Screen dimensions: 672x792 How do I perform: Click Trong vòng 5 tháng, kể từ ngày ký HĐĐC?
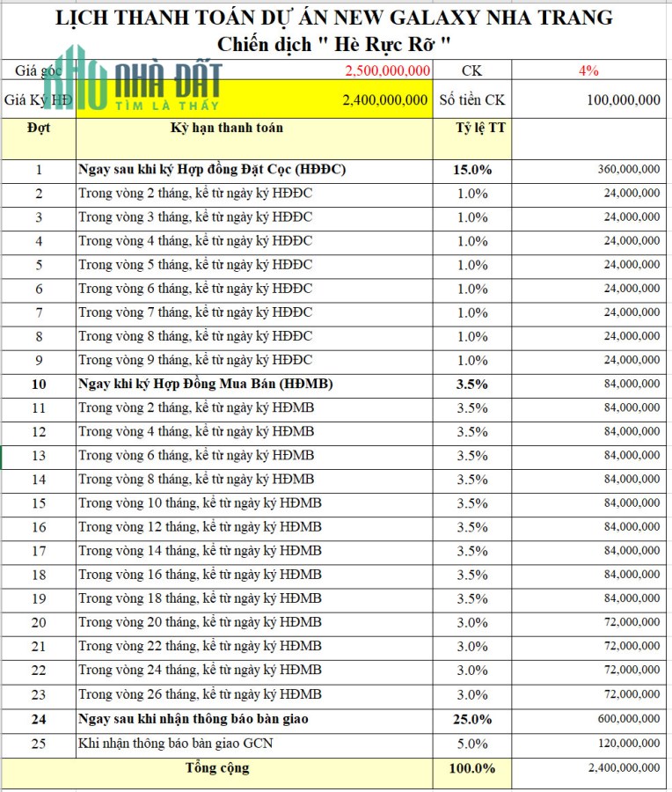coord(195,265)
